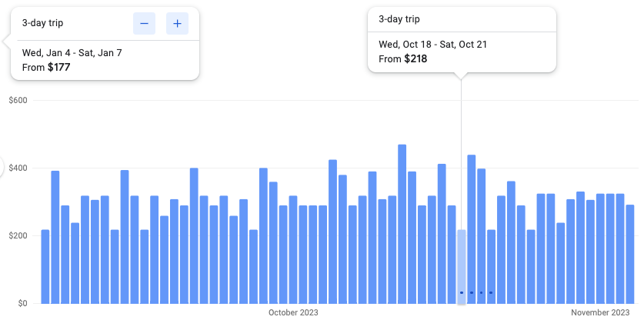
Task: Click the $218 price in the Oct tooltip
Action: click(415, 58)
